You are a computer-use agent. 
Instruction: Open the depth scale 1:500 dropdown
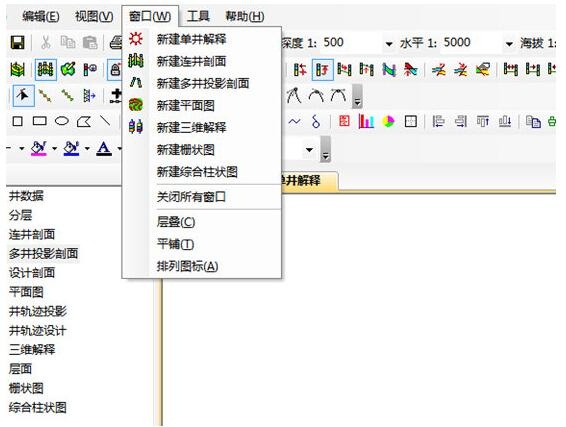coord(389,44)
